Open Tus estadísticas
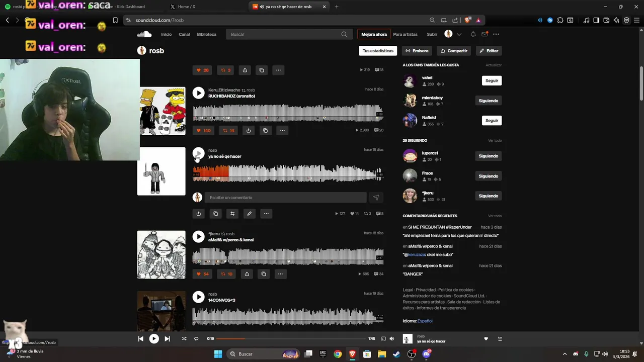 [x=378, y=51]
